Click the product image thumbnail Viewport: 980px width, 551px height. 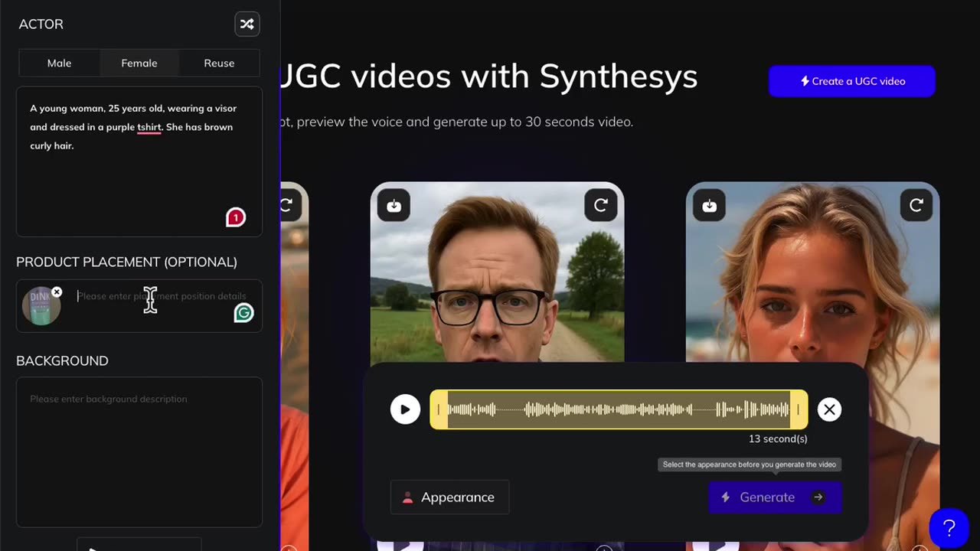point(41,306)
